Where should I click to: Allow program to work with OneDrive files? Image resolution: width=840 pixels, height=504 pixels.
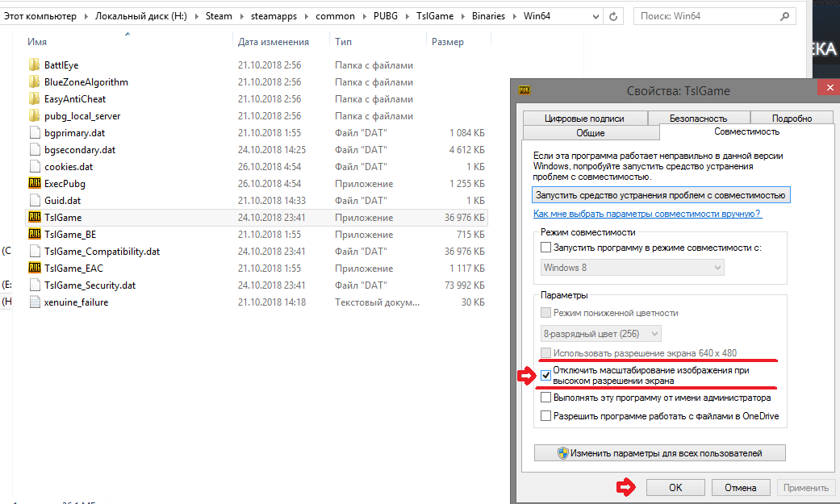[545, 415]
